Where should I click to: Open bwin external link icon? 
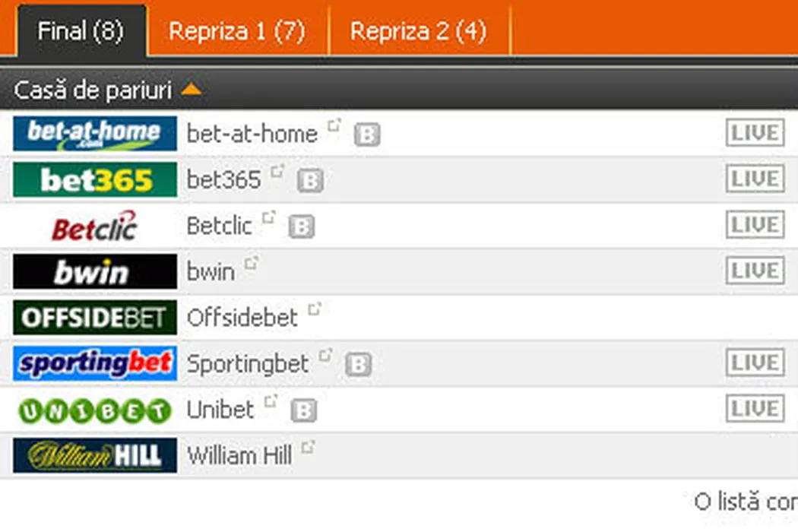[x=251, y=263]
